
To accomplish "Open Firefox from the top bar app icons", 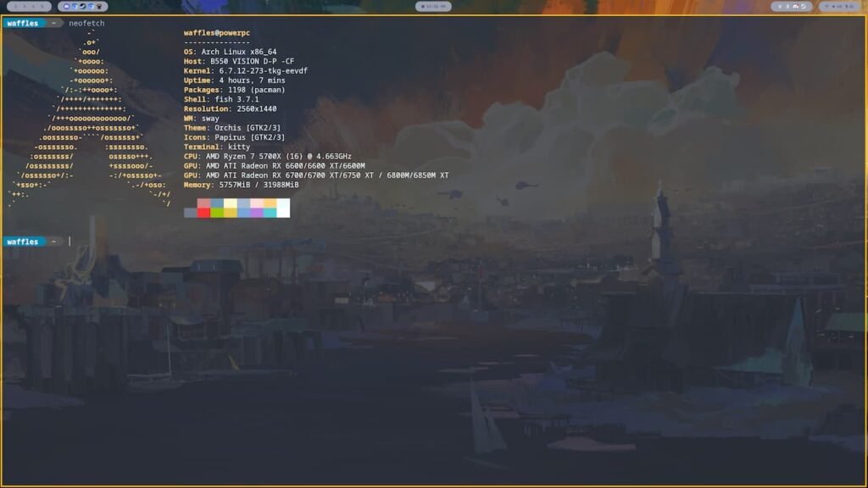I will 75,7.
